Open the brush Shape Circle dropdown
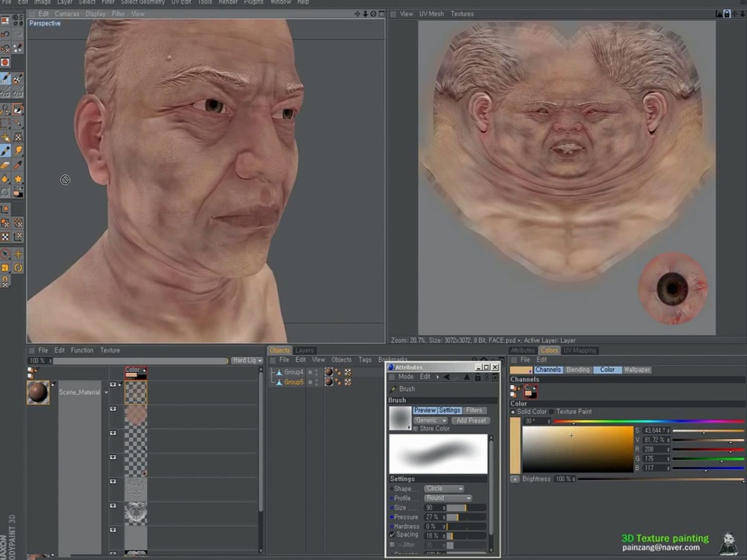The width and height of the screenshot is (747, 560). 444,488
